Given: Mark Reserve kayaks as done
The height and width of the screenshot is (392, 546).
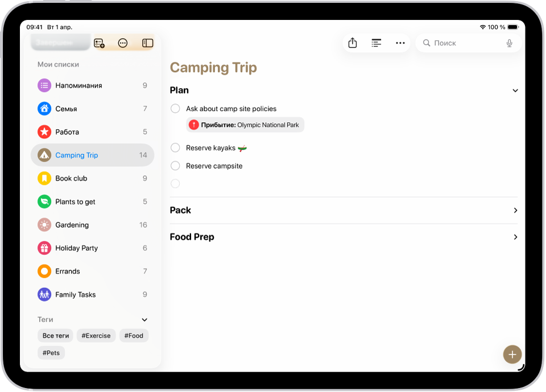Looking at the screenshot, I should [x=175, y=148].
